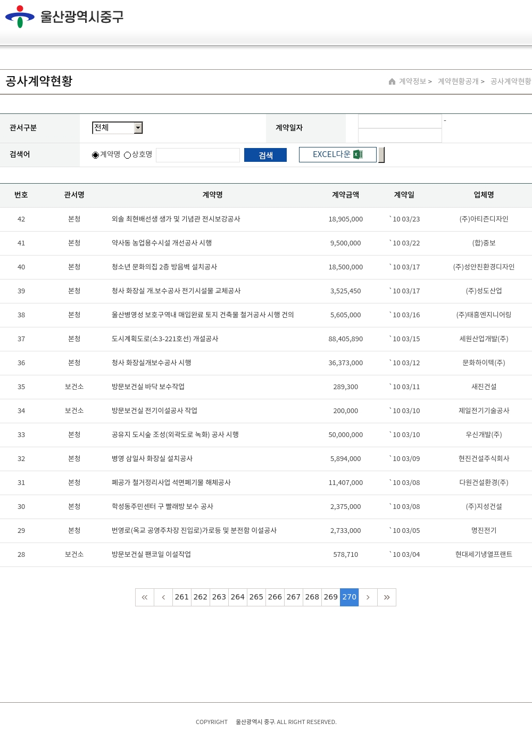The image size is (532, 756).
Task: Select the 상호명 radio button
Action: click(x=128, y=155)
